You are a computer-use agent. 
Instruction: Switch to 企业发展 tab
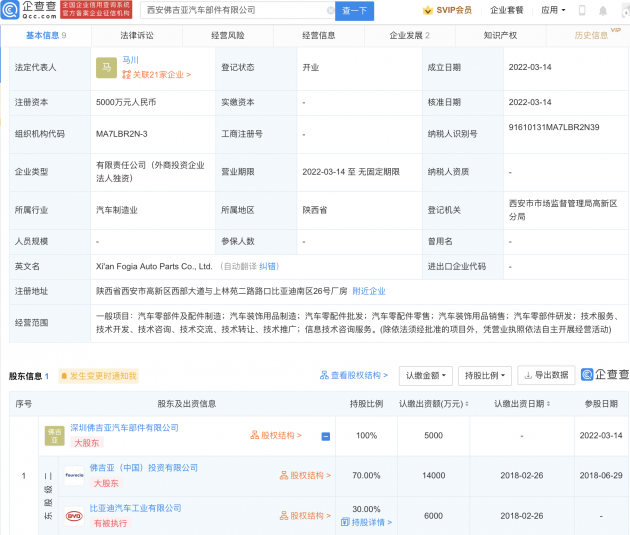pos(409,35)
